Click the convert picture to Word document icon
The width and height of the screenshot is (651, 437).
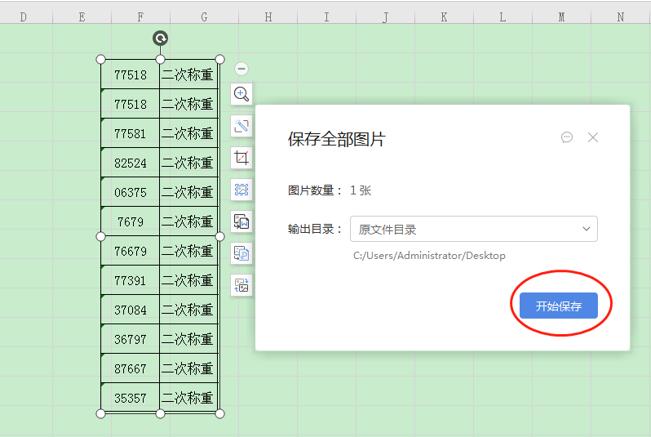click(241, 222)
